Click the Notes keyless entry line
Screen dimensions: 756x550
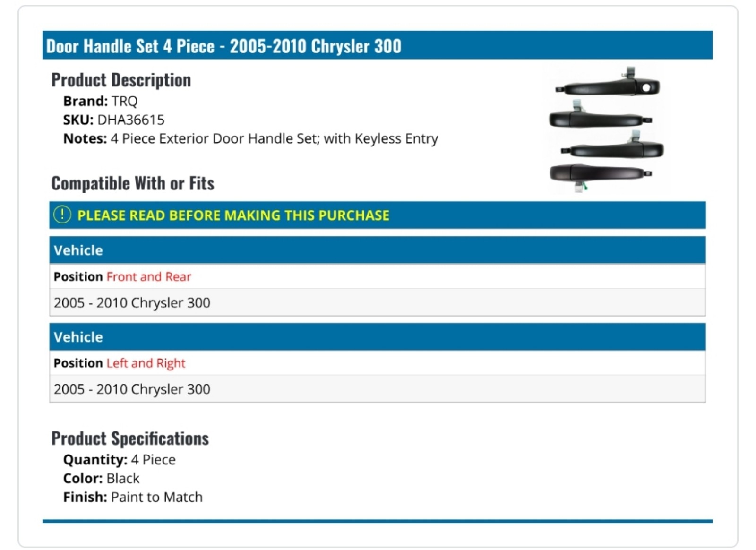(x=251, y=138)
